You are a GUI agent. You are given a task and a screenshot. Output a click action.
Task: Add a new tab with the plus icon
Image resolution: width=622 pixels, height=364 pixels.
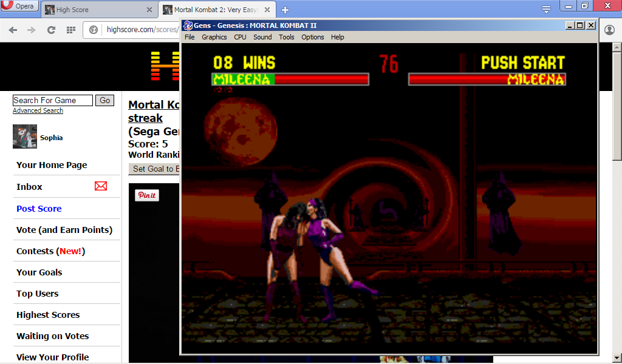point(285,10)
